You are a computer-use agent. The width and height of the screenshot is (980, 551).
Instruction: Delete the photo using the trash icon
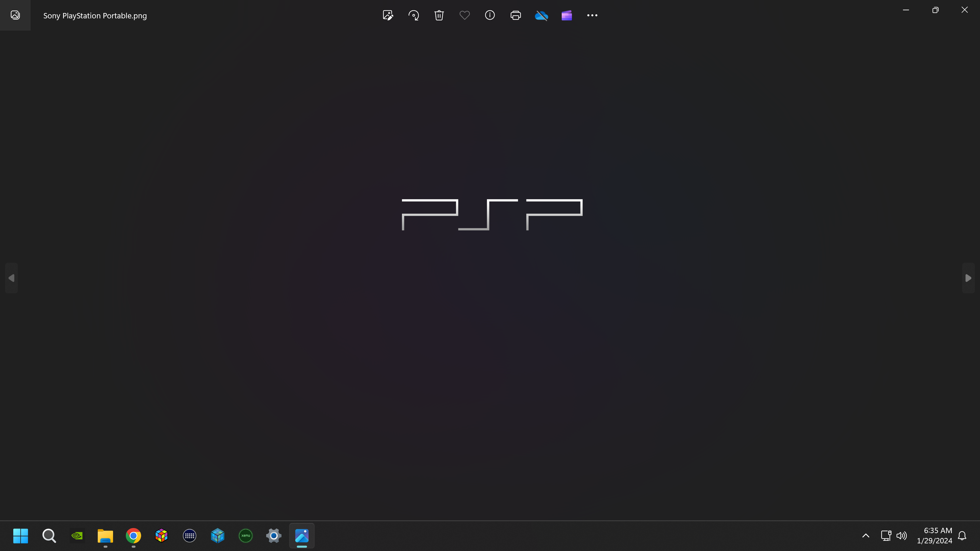[x=439, y=15]
